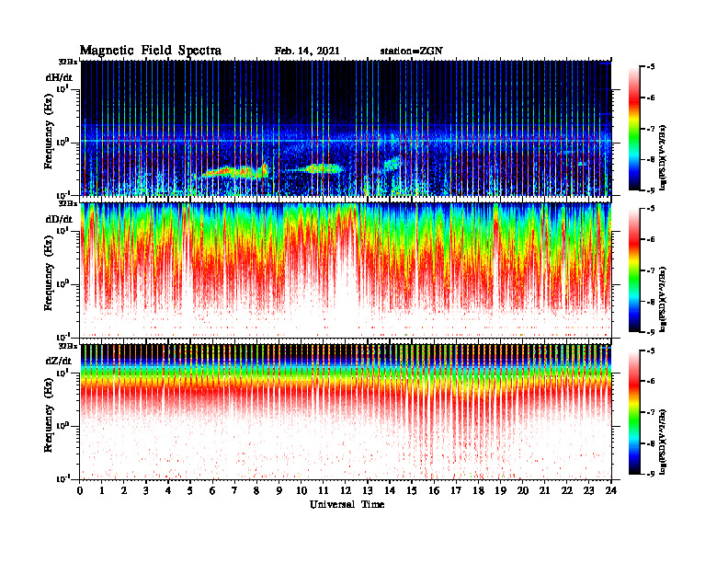Click log(PSD) units label beside dZ/dt color bar
The height and width of the screenshot is (563, 728).
coord(664,442)
